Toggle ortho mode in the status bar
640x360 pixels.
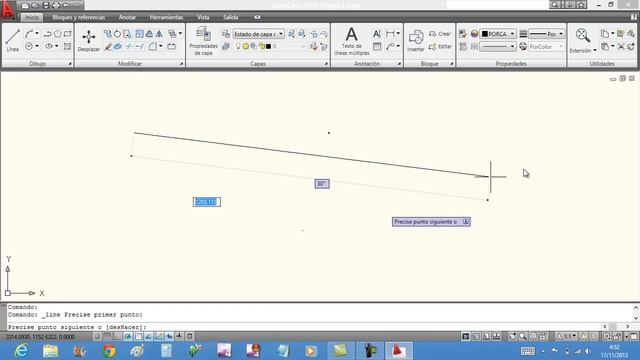point(118,336)
